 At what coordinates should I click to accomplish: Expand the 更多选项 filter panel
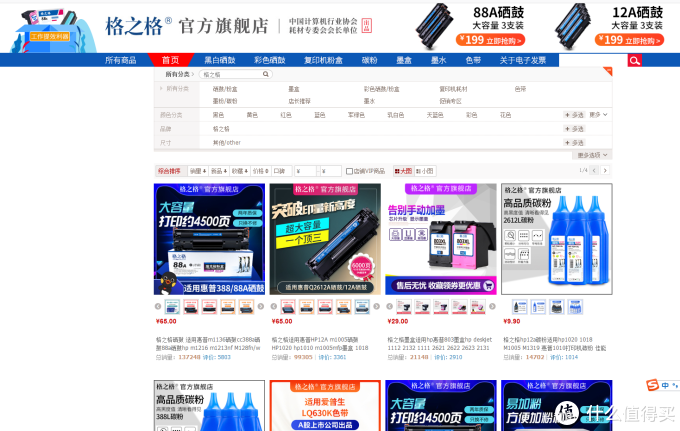point(592,155)
